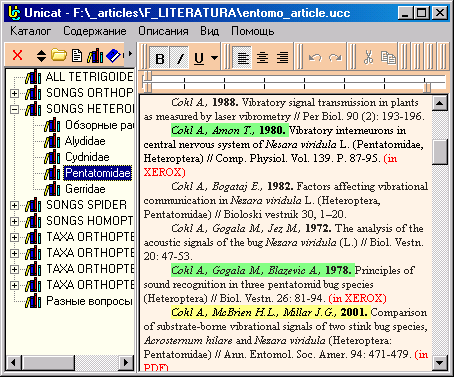Open the Описания menu

coord(163,31)
